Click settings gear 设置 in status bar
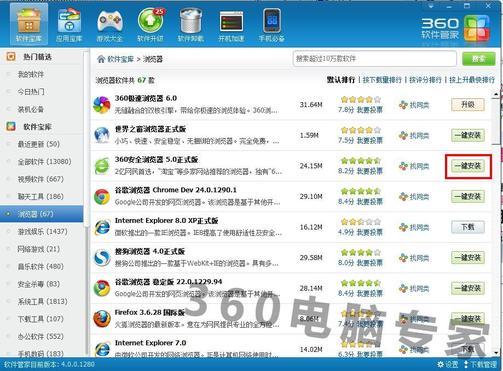This screenshot has width=503, height=371. pyautogui.click(x=448, y=364)
